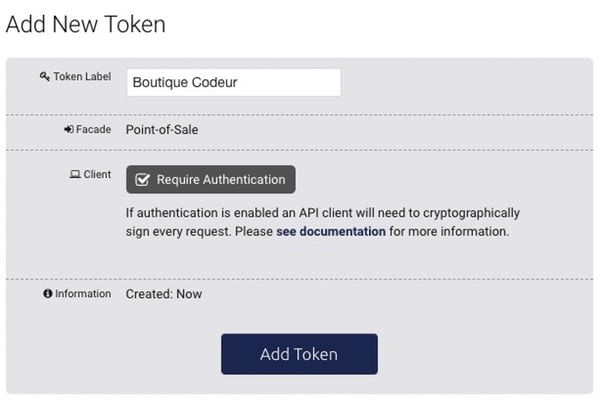This screenshot has height=400, width=600.
Task: Click the Add New Token heading
Action: [x=86, y=25]
